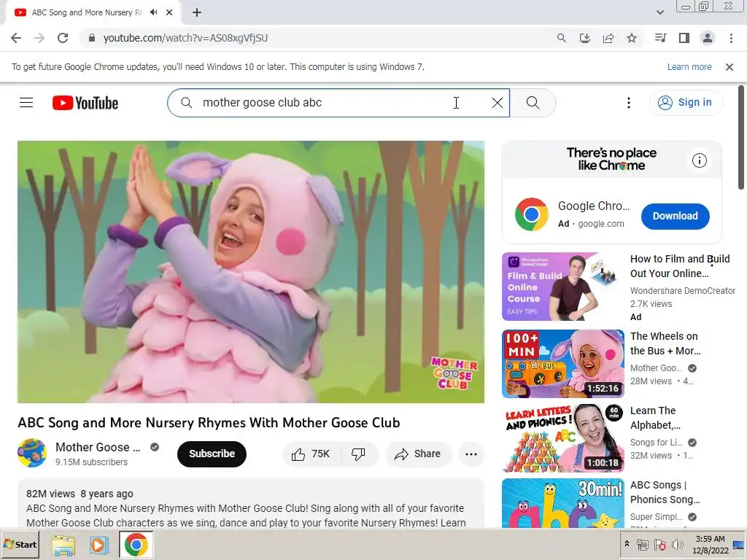The height and width of the screenshot is (560, 747).
Task: Open Film & Build Online Course thumbnail
Action: [x=562, y=287]
